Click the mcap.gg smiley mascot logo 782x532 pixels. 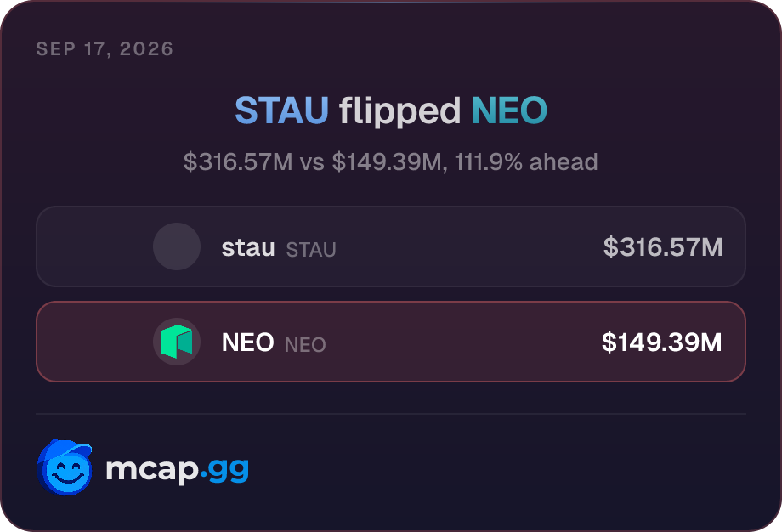coord(65,467)
